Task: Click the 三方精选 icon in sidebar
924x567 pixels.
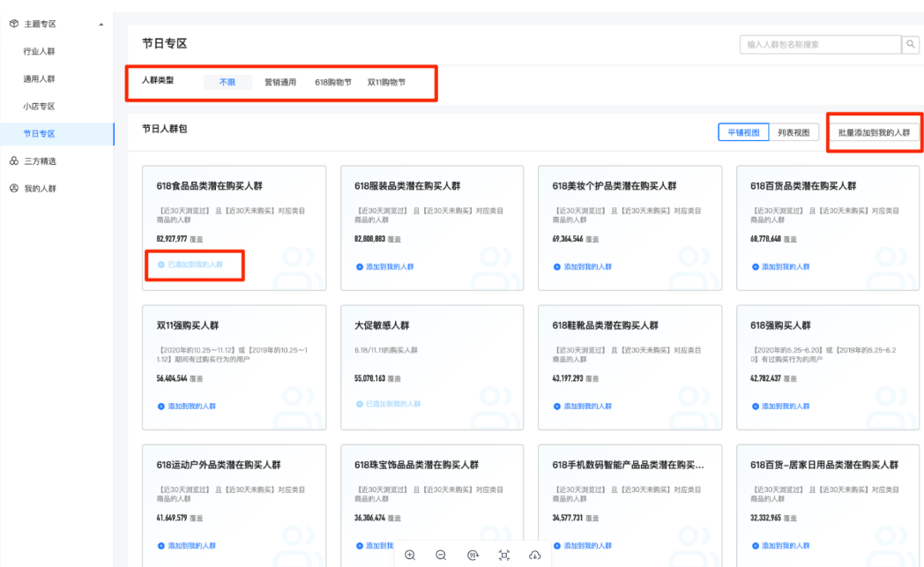Action: pyautogui.click(x=13, y=160)
